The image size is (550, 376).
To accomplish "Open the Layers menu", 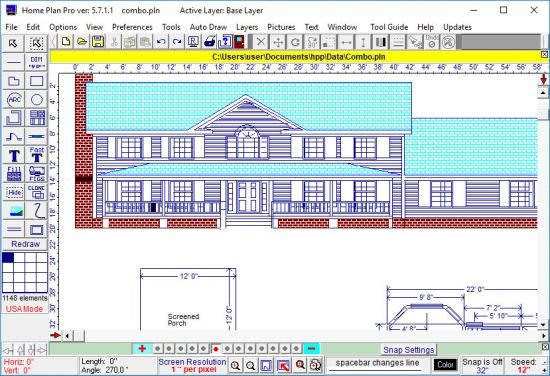I will (x=247, y=27).
